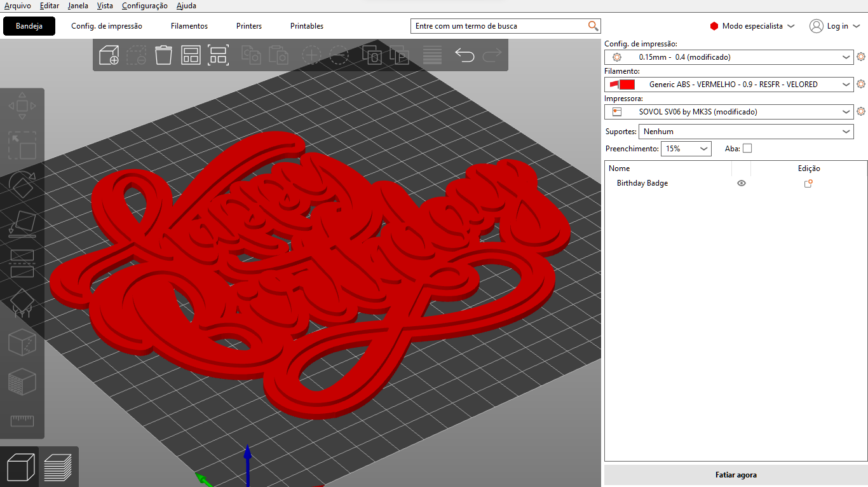Open the Log in account dropdown
The image size is (868, 487).
835,26
